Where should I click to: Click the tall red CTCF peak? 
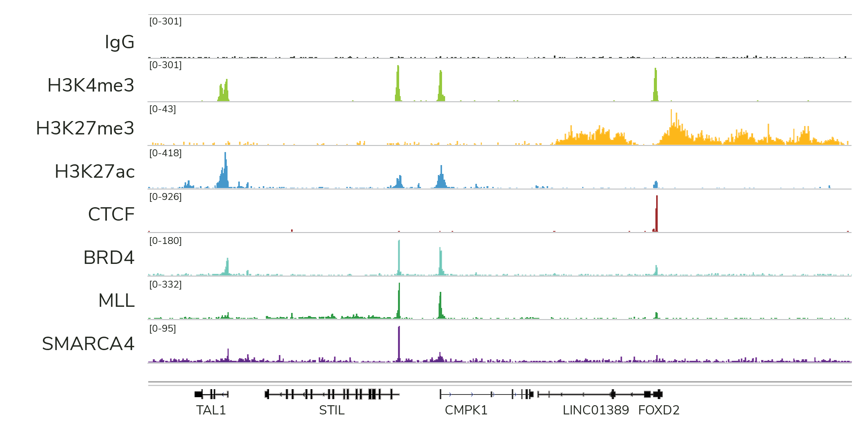[x=657, y=214]
